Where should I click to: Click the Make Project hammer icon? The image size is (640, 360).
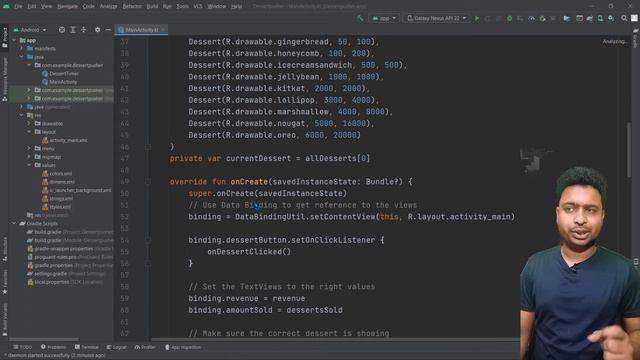(x=360, y=18)
